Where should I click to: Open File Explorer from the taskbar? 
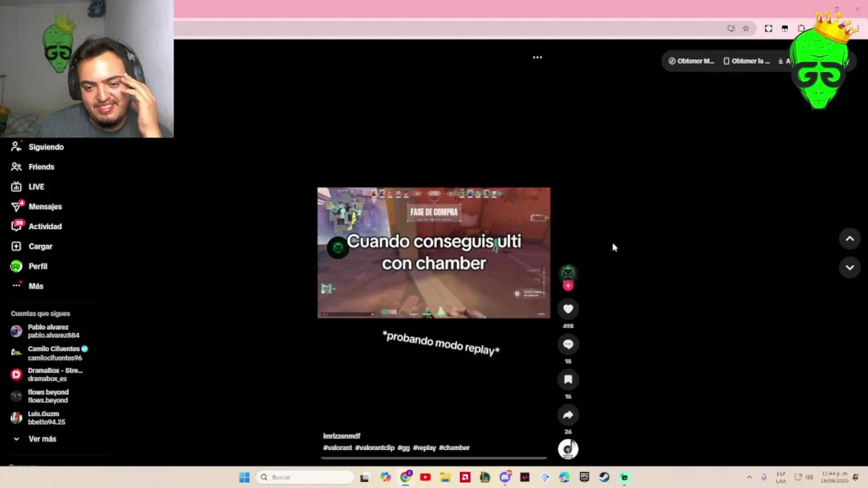(445, 477)
